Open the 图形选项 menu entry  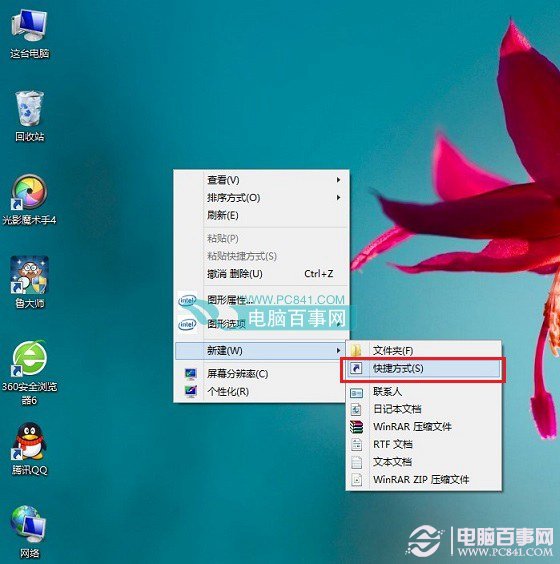click(x=261, y=324)
